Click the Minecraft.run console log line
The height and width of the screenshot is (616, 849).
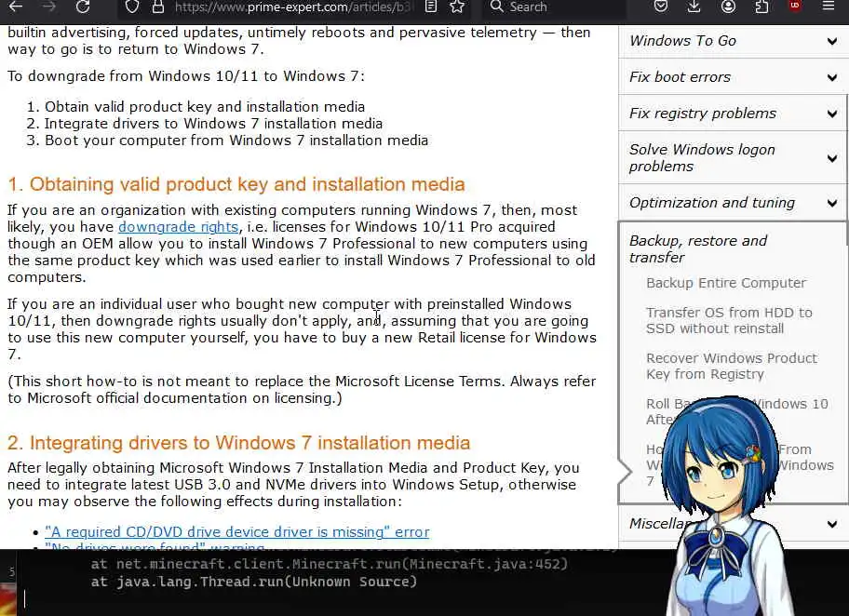(x=330, y=564)
